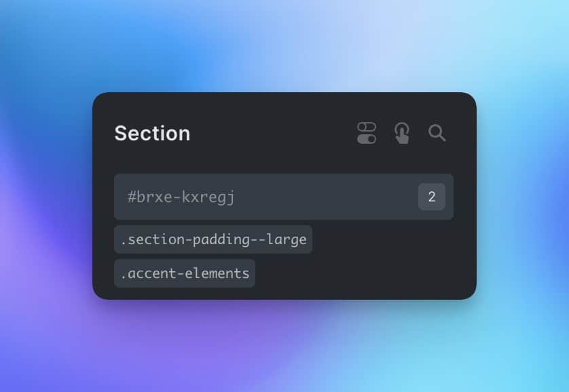The height and width of the screenshot is (392, 569).
Task: Focus the element ID selector field
Action: coord(284,197)
